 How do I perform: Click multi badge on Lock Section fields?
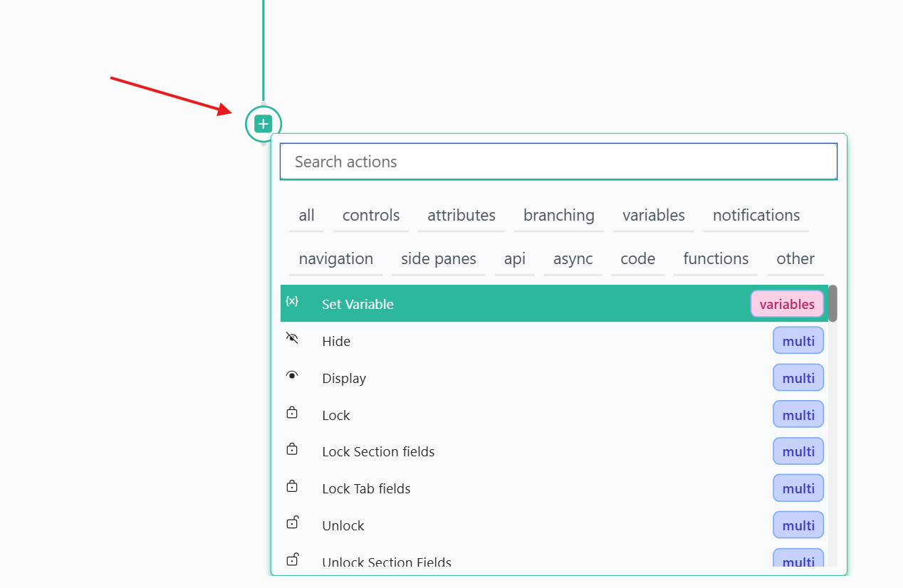pyautogui.click(x=798, y=451)
